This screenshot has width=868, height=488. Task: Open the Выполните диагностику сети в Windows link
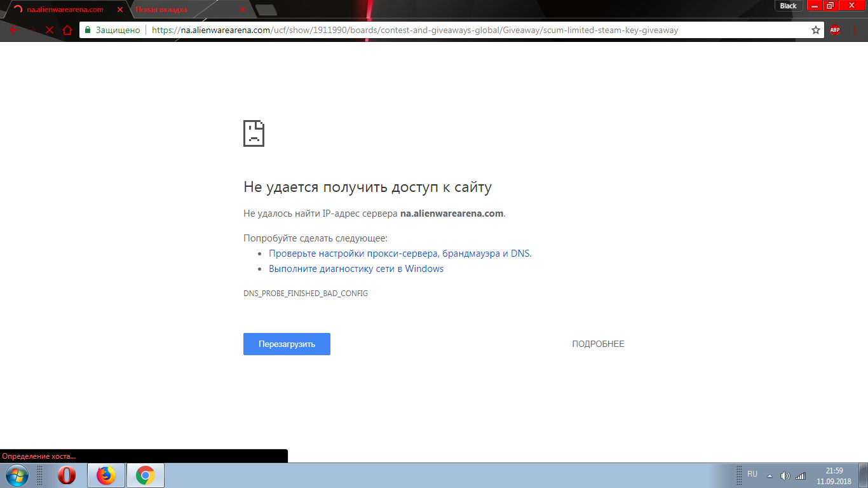(356, 268)
